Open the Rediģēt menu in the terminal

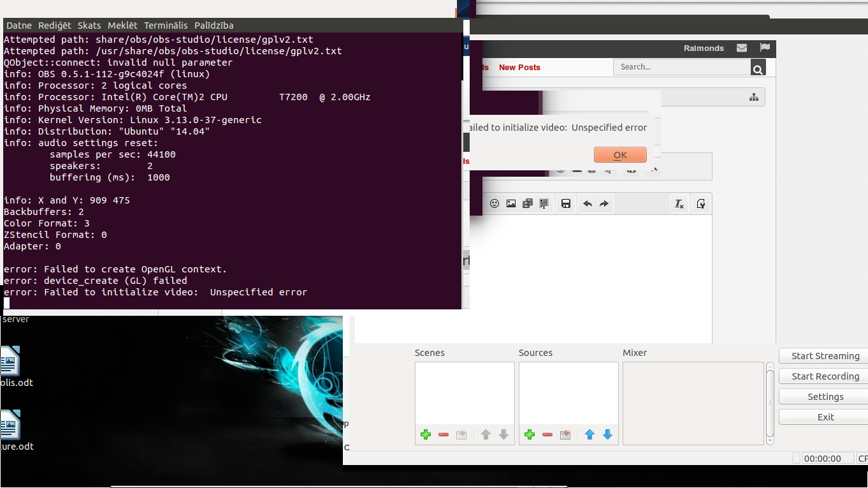click(x=55, y=26)
